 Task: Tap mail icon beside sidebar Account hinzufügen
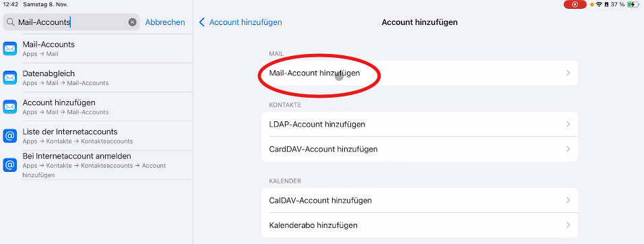[x=10, y=106]
